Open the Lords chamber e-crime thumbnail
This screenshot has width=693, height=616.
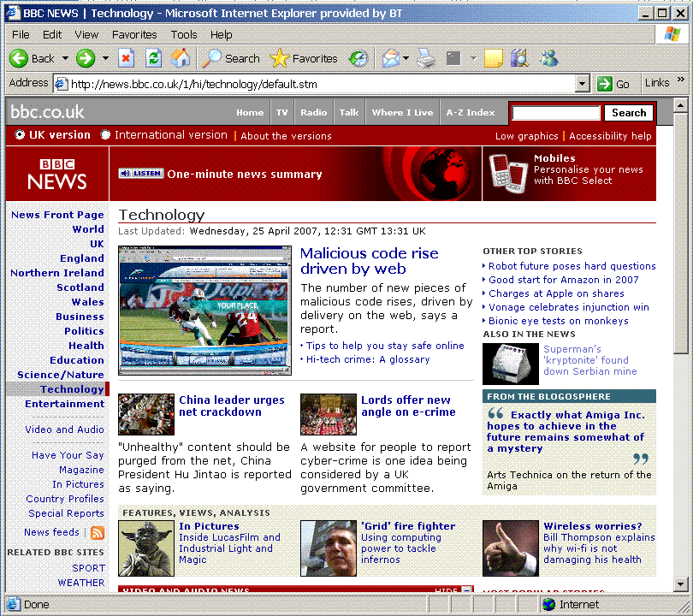click(x=329, y=414)
